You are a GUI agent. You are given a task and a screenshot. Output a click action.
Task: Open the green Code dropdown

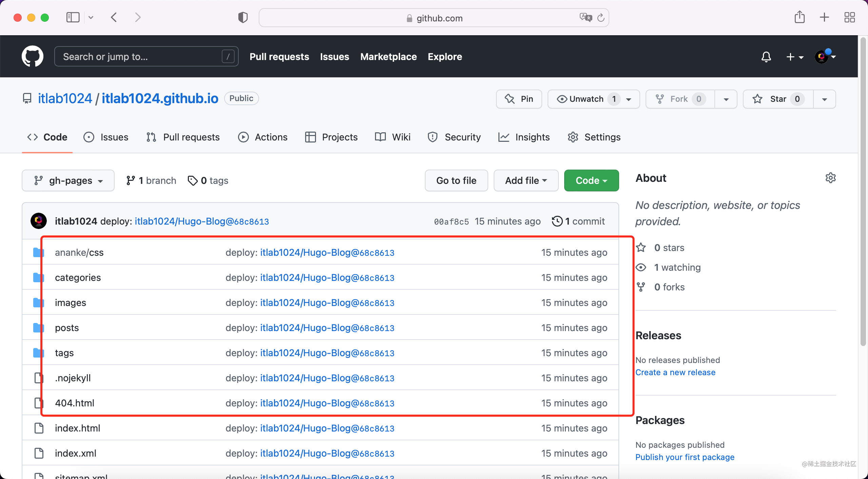591,180
